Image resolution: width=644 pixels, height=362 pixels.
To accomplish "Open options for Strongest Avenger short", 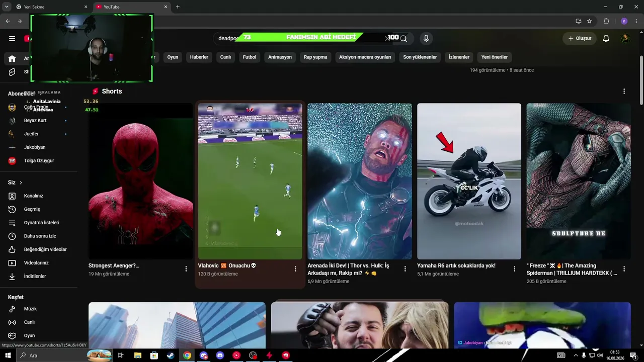I will click(186, 269).
